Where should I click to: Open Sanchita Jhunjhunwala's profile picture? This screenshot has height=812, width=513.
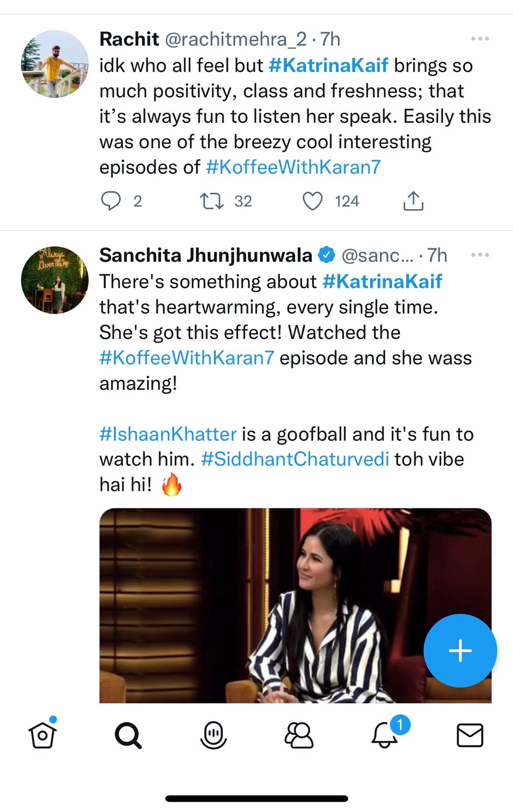pos(55,280)
